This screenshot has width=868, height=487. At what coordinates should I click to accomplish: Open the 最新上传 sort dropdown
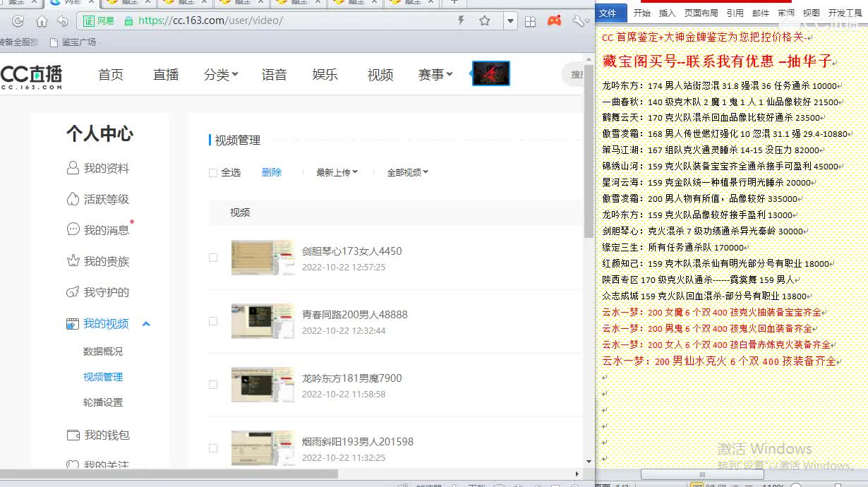337,172
